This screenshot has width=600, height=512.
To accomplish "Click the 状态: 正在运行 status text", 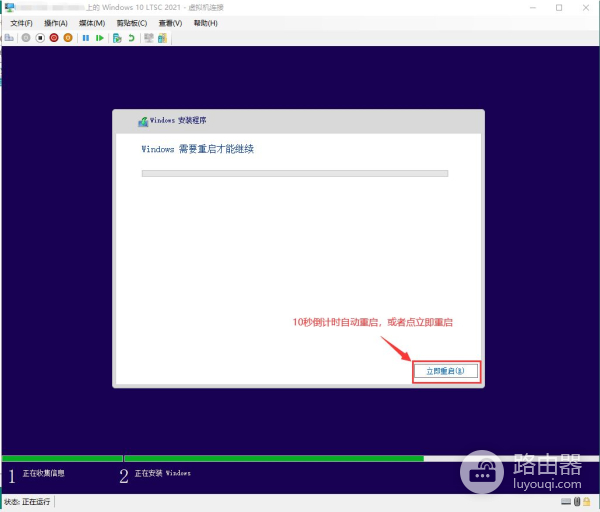I will pos(27,502).
